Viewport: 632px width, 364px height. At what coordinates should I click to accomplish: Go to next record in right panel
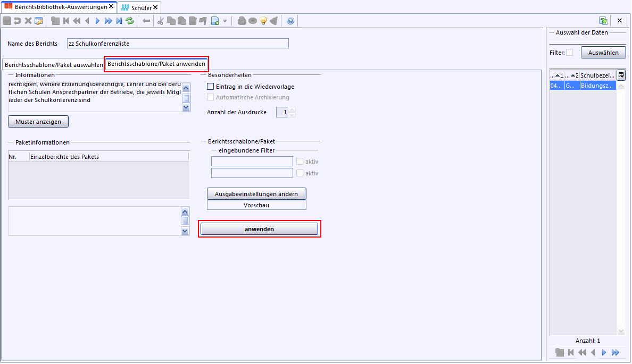coord(604,352)
